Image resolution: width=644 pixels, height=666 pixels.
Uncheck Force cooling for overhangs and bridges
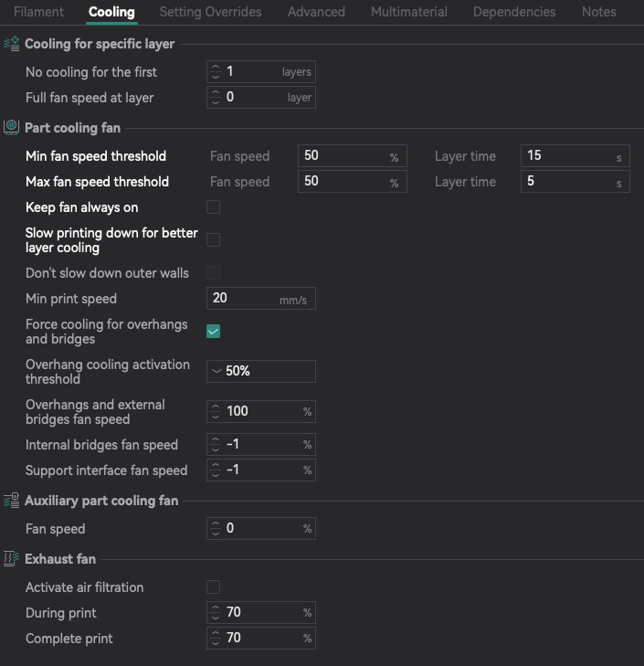pyautogui.click(x=213, y=332)
